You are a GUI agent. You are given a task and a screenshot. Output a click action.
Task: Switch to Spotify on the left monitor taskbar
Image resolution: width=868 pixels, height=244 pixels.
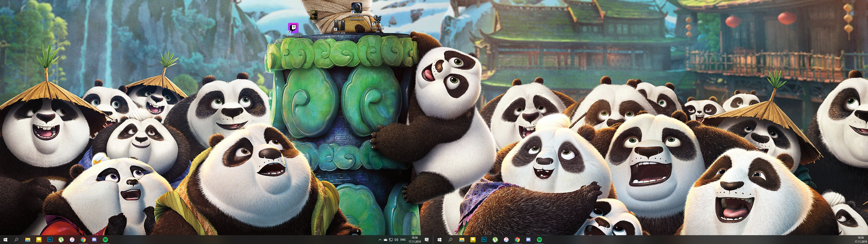coord(105,240)
